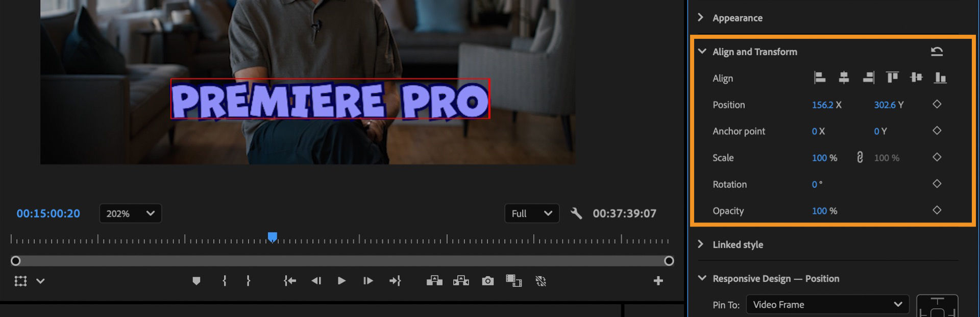This screenshot has height=317, width=980.
Task: Toggle uniform scale lock link icon
Action: [x=860, y=157]
